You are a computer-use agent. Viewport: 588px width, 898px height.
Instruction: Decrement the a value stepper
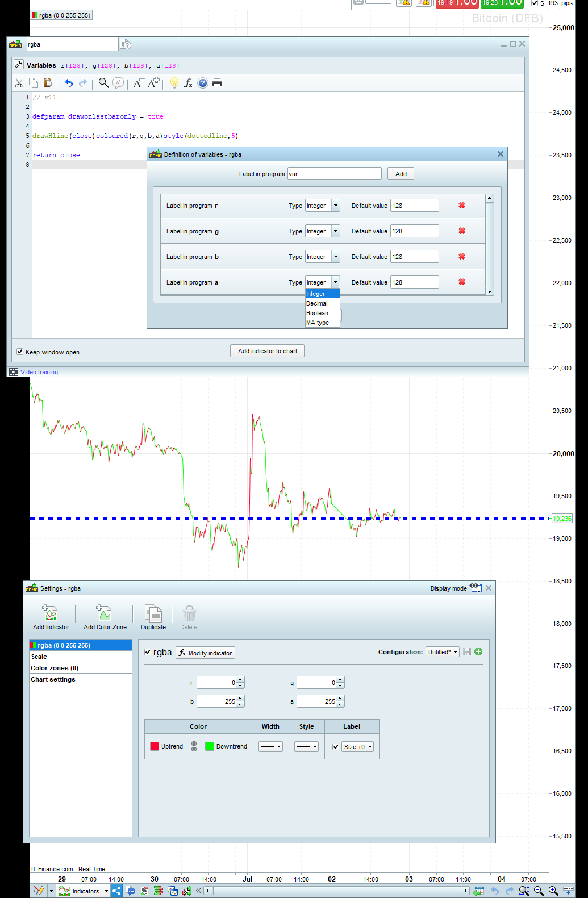coord(340,704)
